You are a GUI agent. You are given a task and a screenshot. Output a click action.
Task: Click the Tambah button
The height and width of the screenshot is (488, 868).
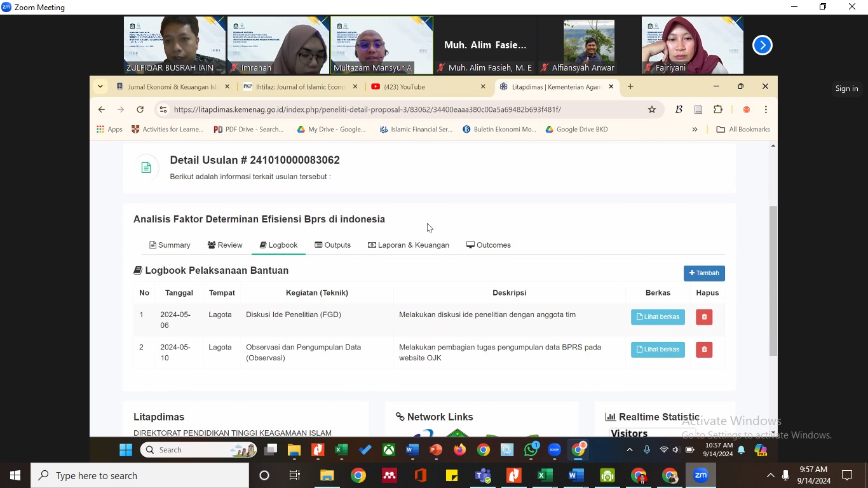(704, 273)
